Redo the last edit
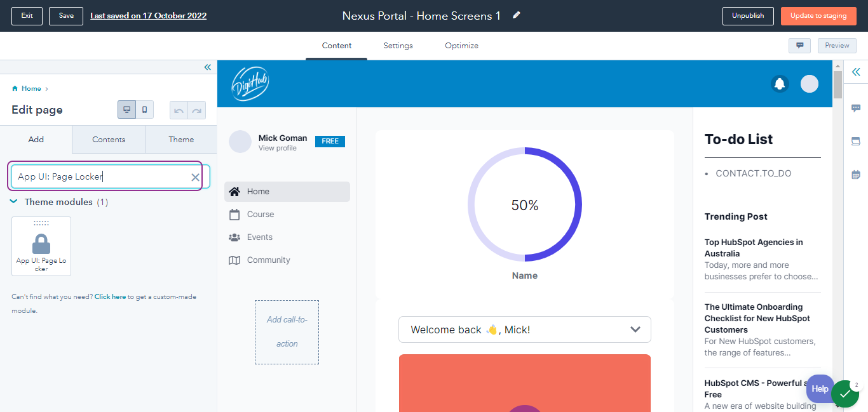868x412 pixels. (x=197, y=110)
